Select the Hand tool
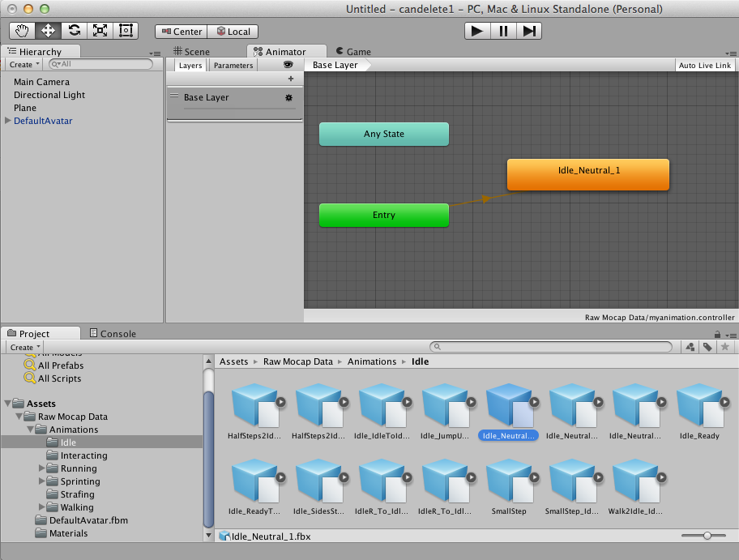Screen dimensions: 739x560 coord(22,31)
